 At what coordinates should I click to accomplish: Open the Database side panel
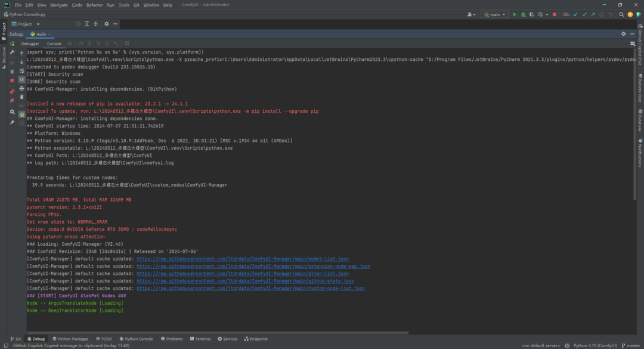pyautogui.click(x=640, y=120)
